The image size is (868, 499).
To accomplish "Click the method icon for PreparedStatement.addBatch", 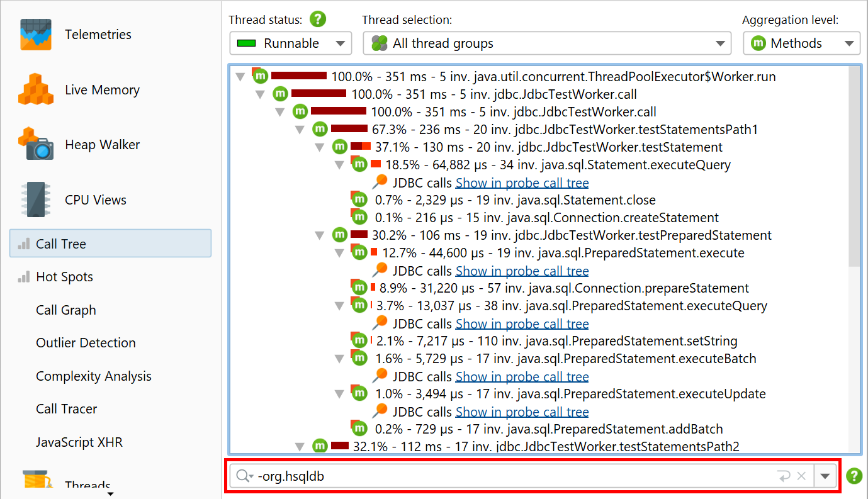I will point(359,429).
